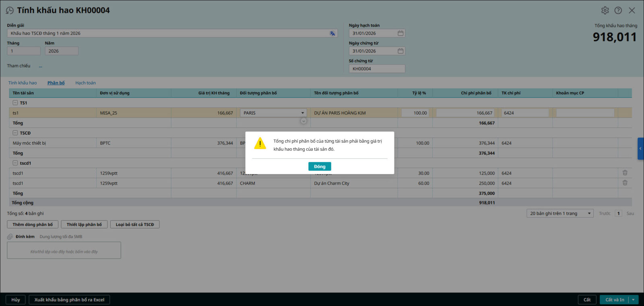
Task: Open settings gear icon in header
Action: [605, 10]
